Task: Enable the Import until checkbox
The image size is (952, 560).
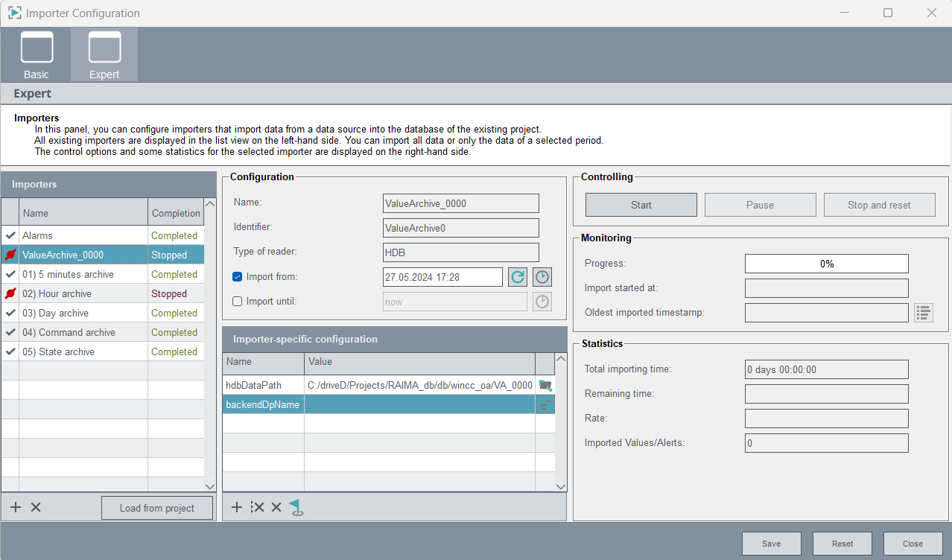Action: coord(238,302)
